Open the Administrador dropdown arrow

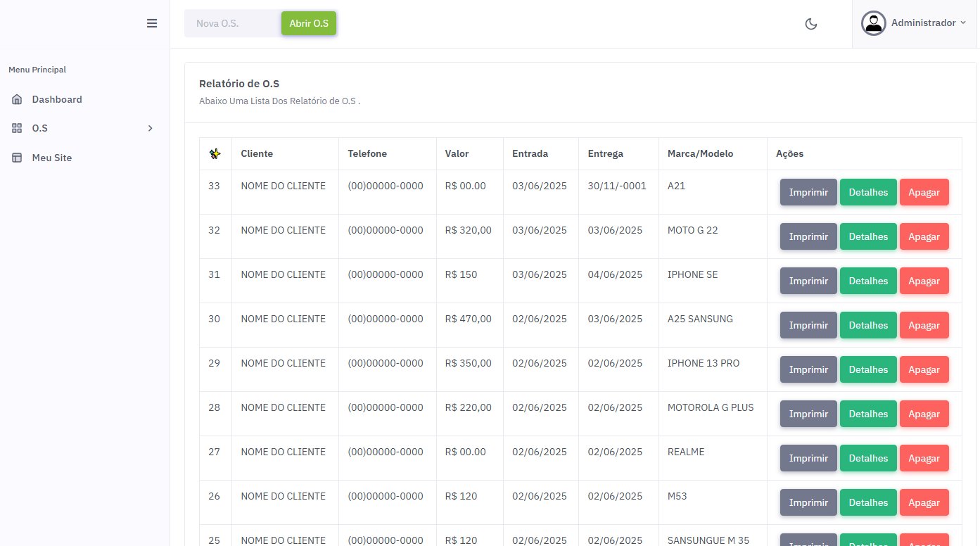point(963,23)
